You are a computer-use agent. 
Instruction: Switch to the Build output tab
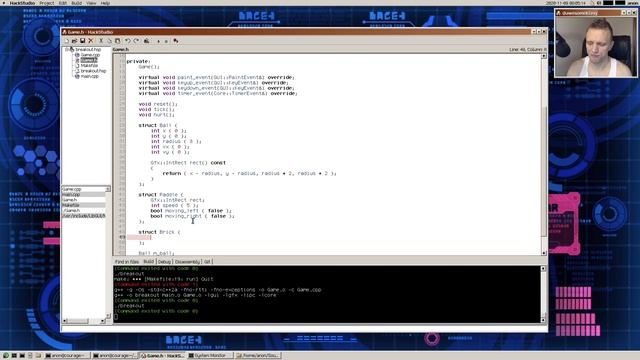pos(149,262)
